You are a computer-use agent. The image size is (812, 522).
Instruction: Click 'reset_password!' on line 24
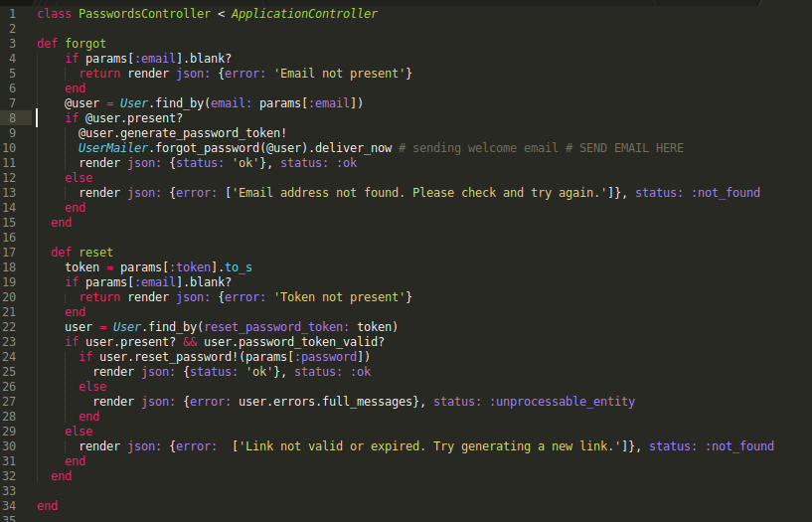point(186,357)
